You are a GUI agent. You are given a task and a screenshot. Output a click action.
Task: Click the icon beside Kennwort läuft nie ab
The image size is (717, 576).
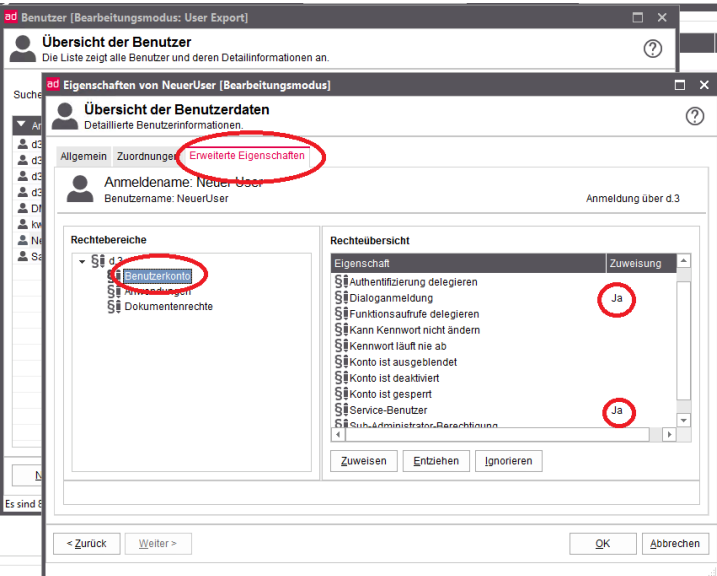pyautogui.click(x=341, y=346)
